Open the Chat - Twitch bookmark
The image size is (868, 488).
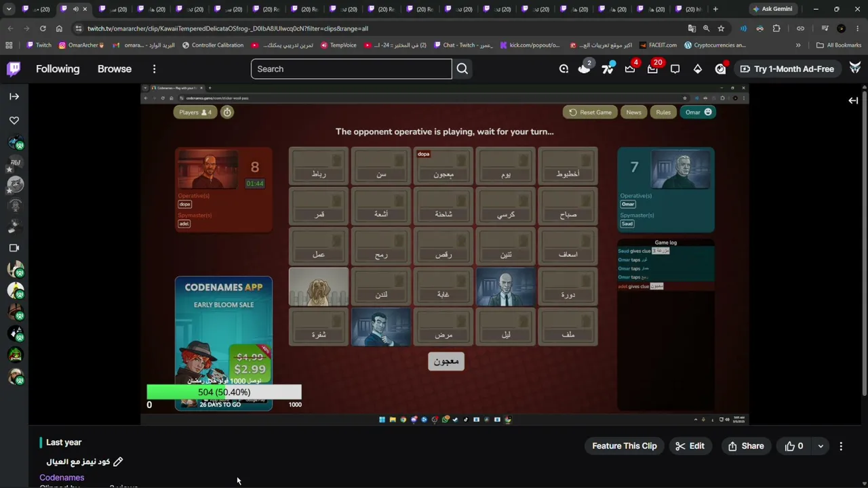pyautogui.click(x=462, y=45)
